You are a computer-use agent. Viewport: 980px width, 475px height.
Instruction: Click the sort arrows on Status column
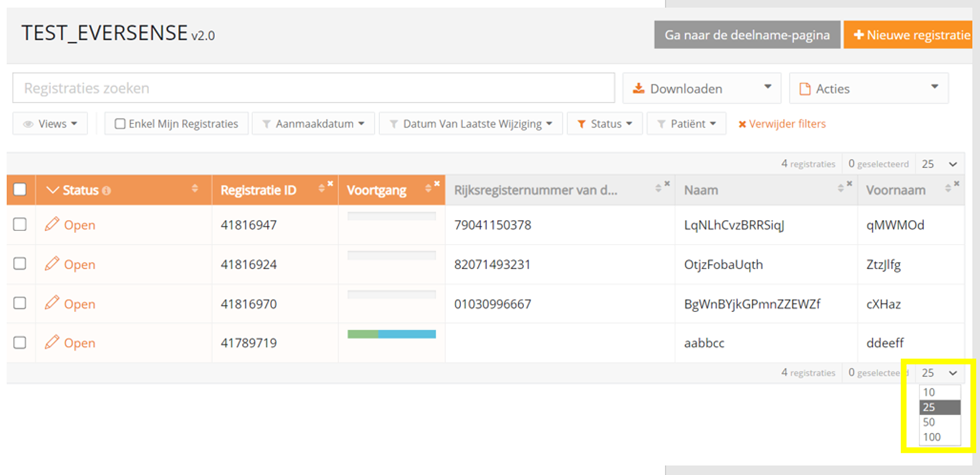tap(194, 188)
